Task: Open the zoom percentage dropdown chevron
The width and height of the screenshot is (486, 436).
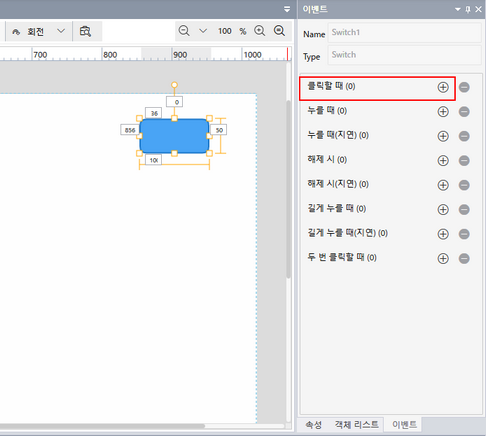Action: coord(203,31)
